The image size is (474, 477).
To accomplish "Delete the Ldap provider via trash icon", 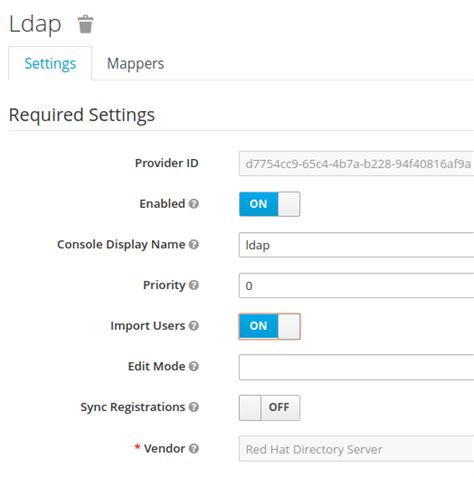I will (85, 24).
